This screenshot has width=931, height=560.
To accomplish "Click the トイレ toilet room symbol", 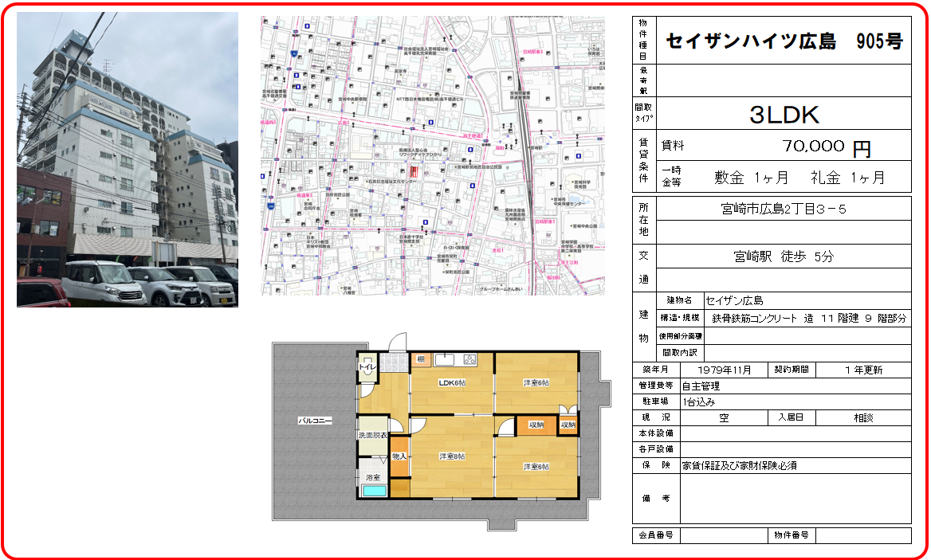I will pyautogui.click(x=367, y=368).
